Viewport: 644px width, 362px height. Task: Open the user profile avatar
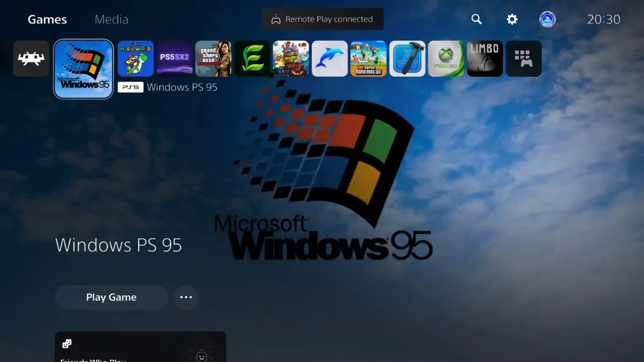[x=547, y=19]
